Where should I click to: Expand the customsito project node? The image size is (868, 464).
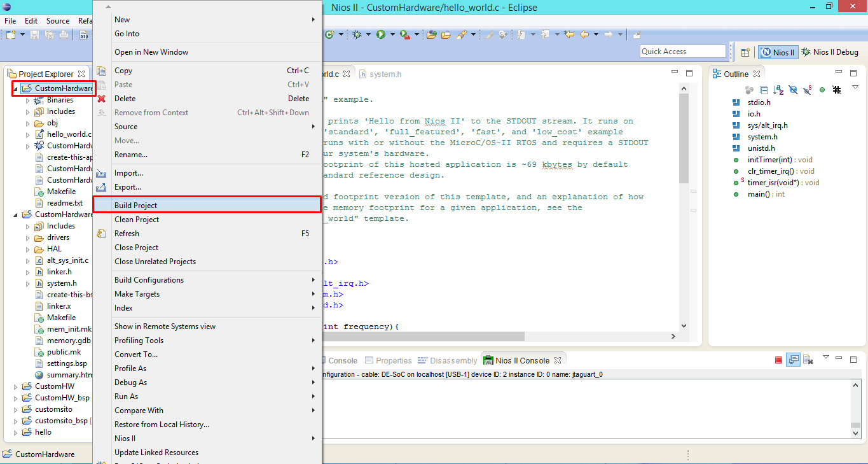[x=16, y=409]
